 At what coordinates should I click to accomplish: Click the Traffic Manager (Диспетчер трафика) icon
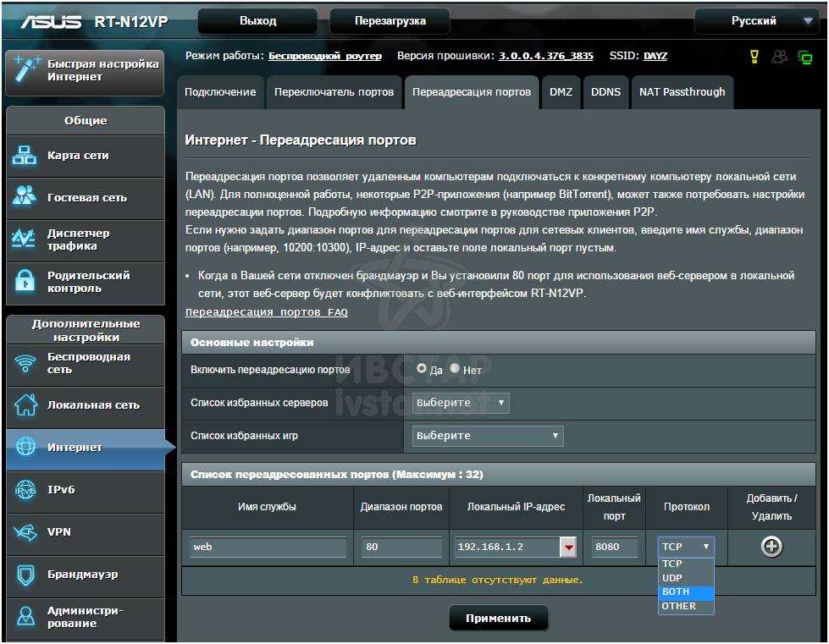(25, 239)
